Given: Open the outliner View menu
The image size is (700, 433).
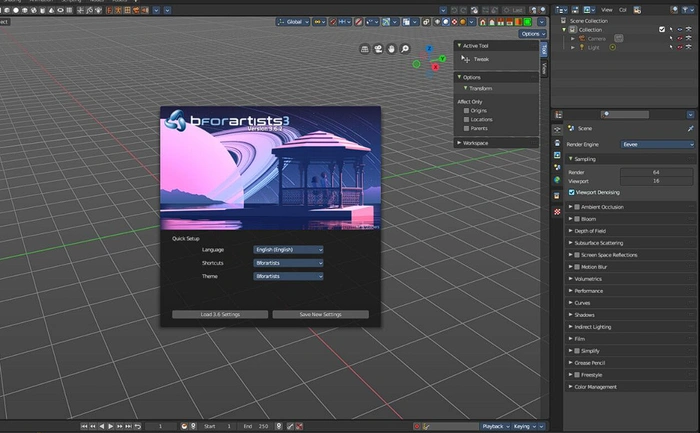Looking at the screenshot, I should (x=607, y=10).
